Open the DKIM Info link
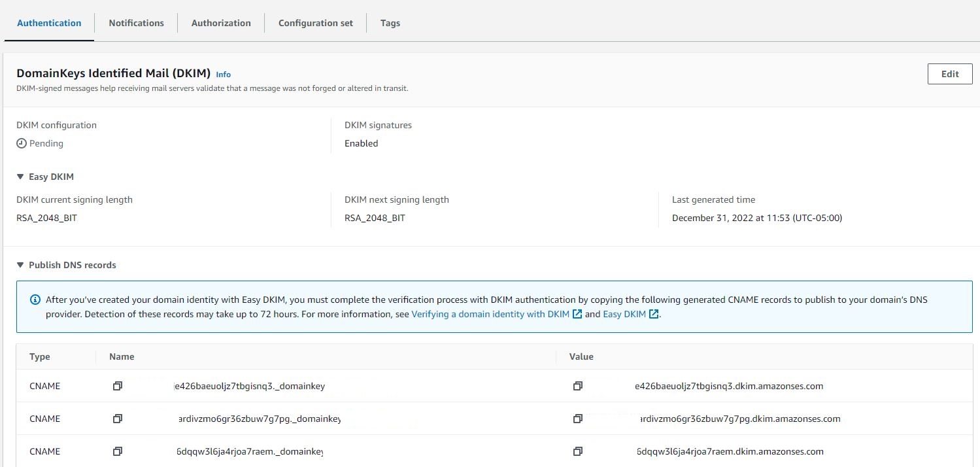This screenshot has width=980, height=467. click(224, 75)
